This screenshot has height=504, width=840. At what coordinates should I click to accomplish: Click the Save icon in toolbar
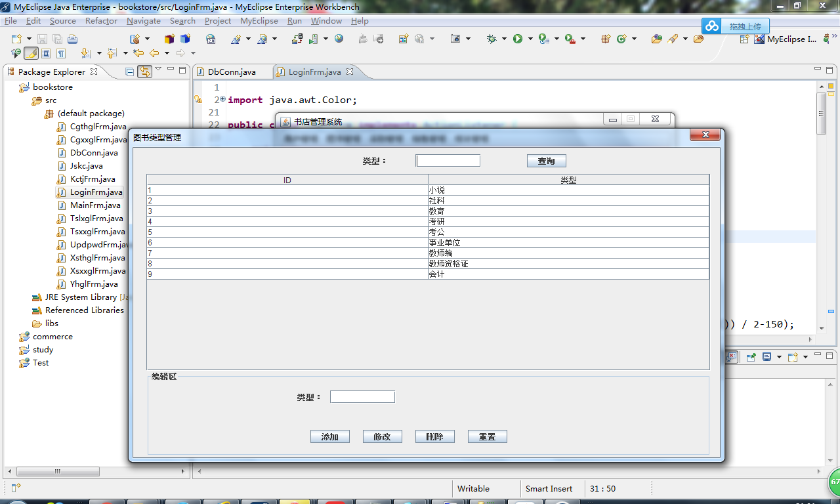pyautogui.click(x=42, y=39)
